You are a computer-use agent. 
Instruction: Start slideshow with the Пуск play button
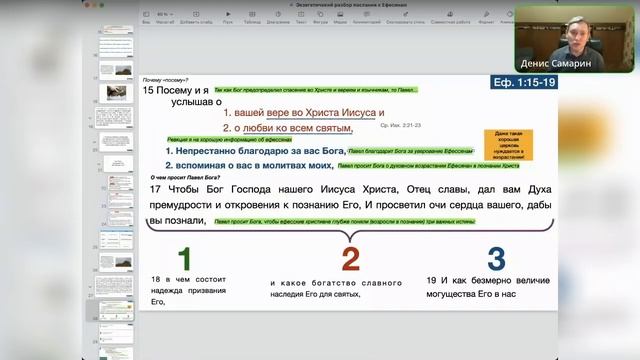coord(228,17)
